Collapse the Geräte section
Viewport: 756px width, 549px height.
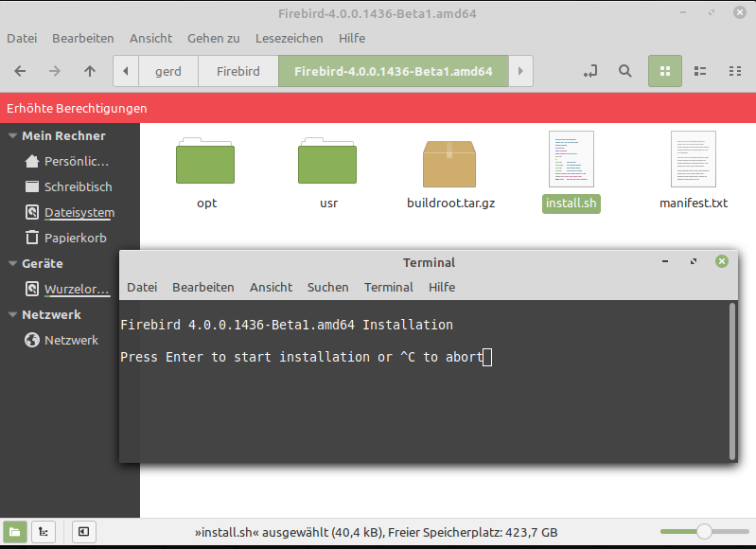[x=13, y=263]
